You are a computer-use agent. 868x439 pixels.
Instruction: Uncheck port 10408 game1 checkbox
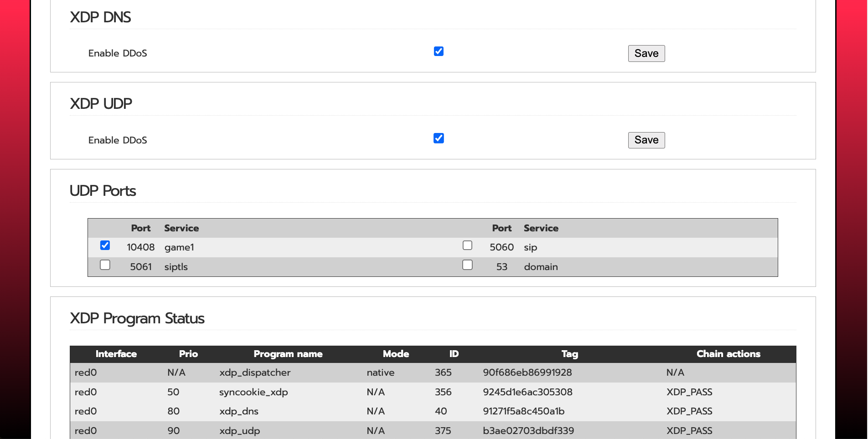105,245
